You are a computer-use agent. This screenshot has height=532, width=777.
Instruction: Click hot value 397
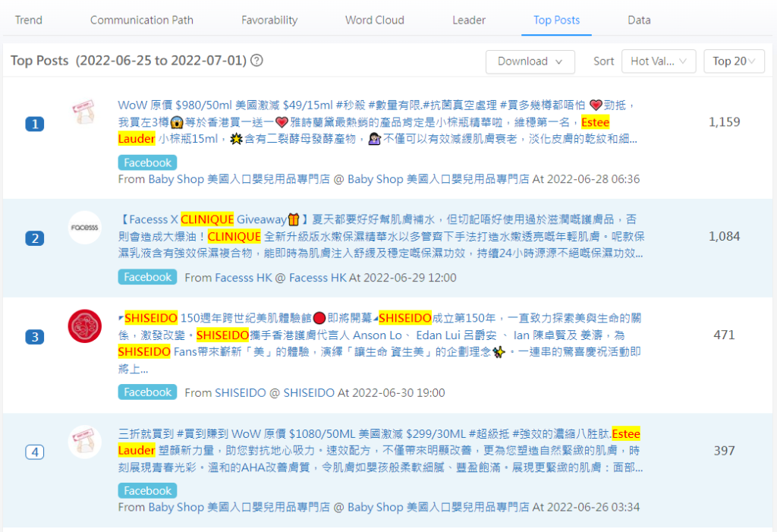click(724, 451)
